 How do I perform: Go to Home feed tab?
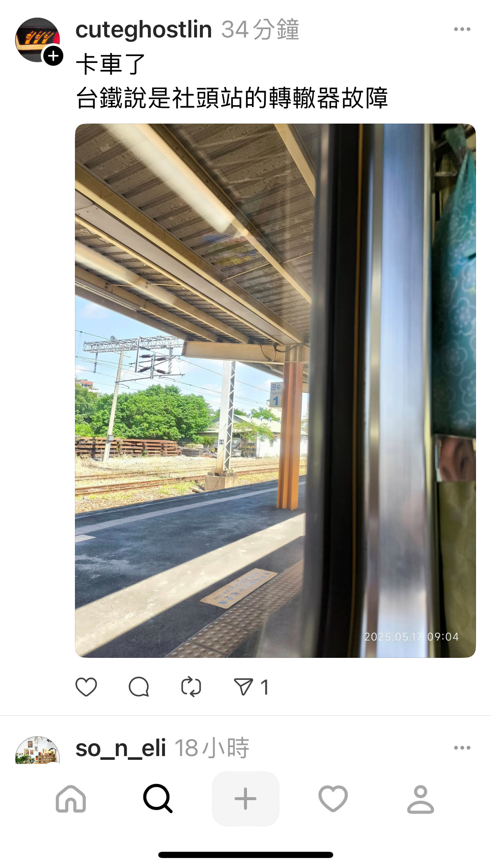(71, 799)
